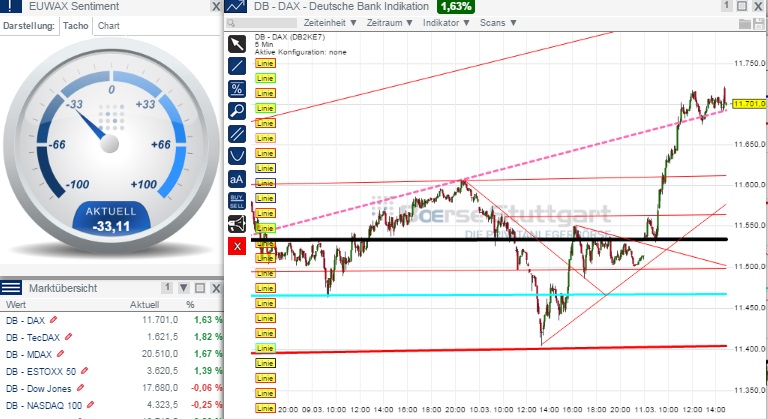This screenshot has width=768, height=419.
Task: Click the pencil icon next to DB - MDAX
Action: [60, 354]
